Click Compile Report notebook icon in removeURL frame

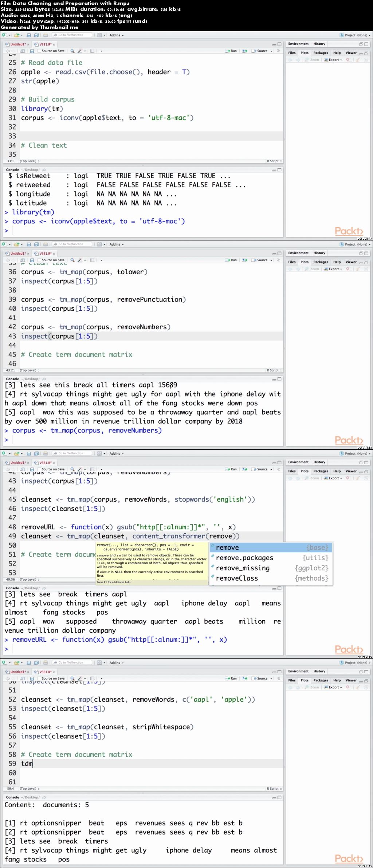coord(92,469)
